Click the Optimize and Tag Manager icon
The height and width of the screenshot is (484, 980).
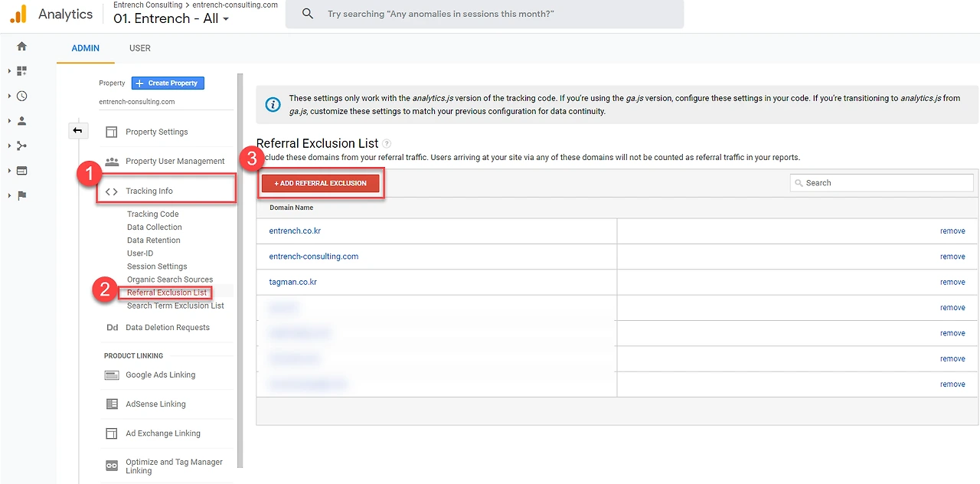112,466
